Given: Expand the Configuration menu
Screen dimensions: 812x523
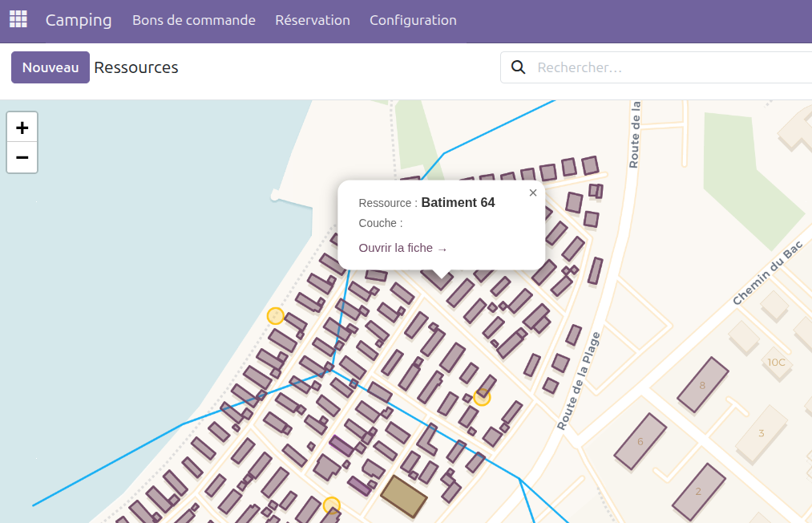Looking at the screenshot, I should tap(413, 20).
